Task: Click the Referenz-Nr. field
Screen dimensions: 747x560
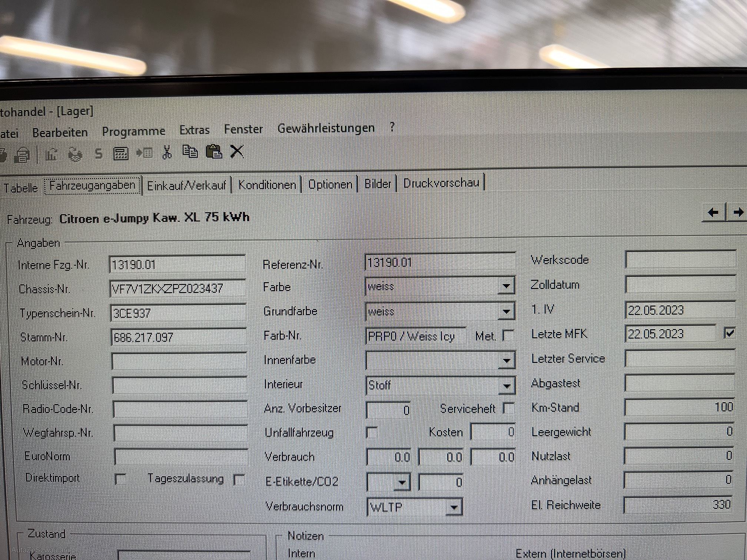Action: click(440, 262)
